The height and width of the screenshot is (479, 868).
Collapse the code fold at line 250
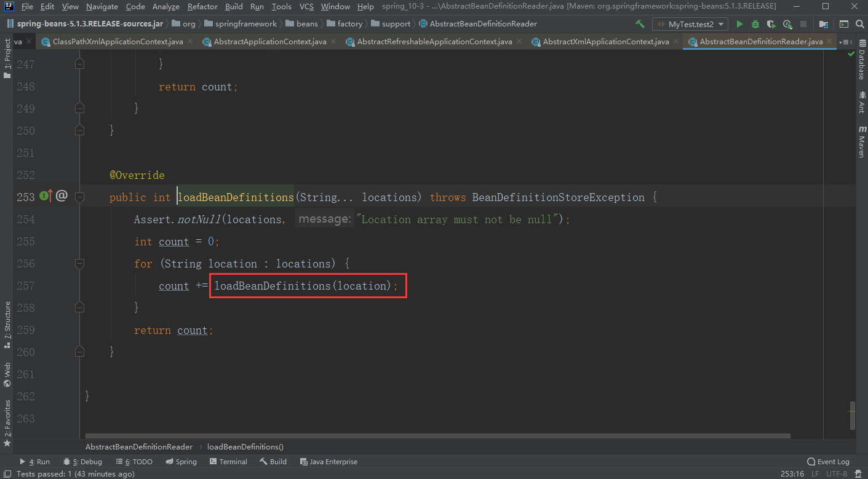(79, 130)
